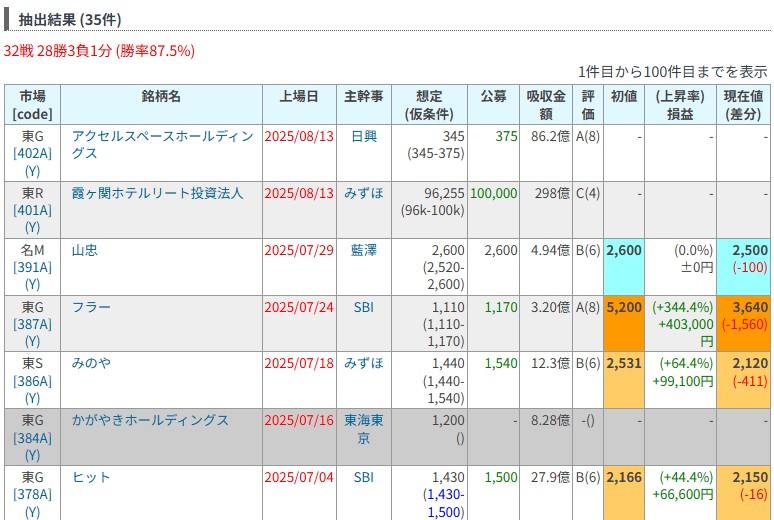Select the 吸収金額 column header
The image size is (774, 520).
[546, 105]
